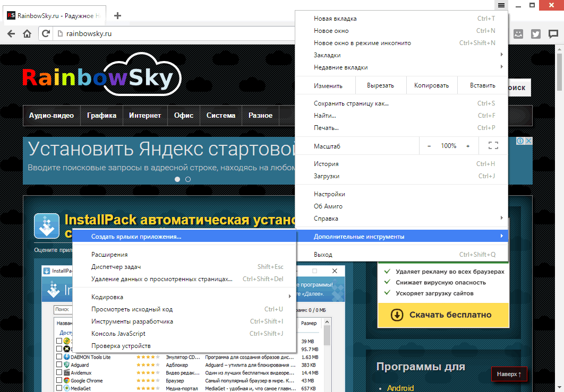This screenshot has width=564, height=392.
Task: Click the ad info icon
Action: (520, 141)
